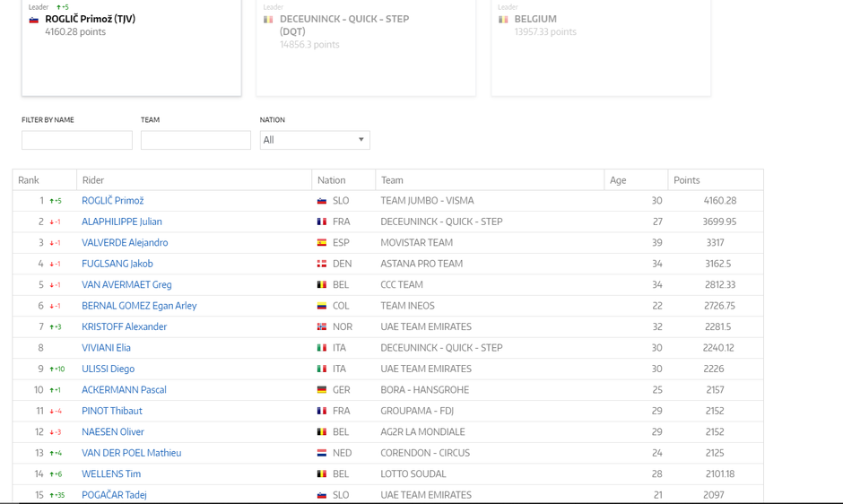
Task: Click the Colombia flag in Bernal row
Action: pyautogui.click(x=322, y=306)
